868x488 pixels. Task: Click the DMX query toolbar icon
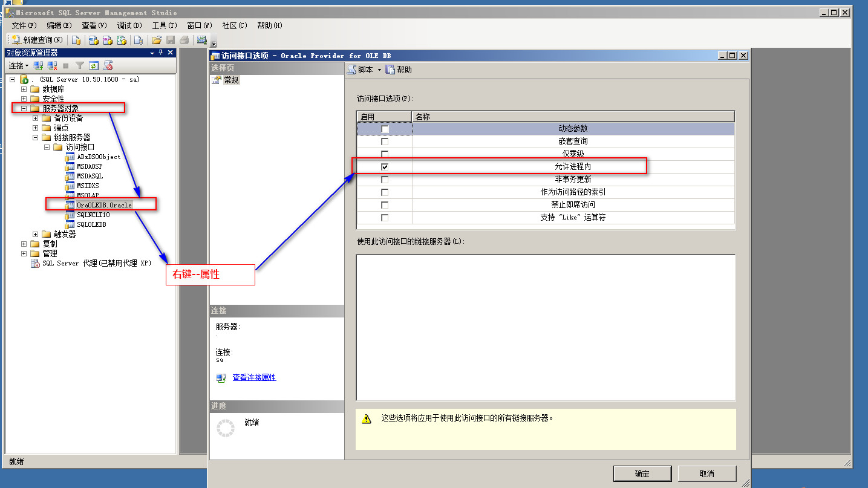[107, 40]
